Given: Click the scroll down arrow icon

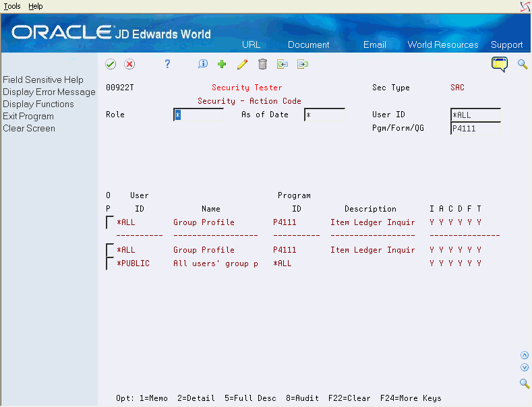Looking at the screenshot, I should pyautogui.click(x=525, y=367).
